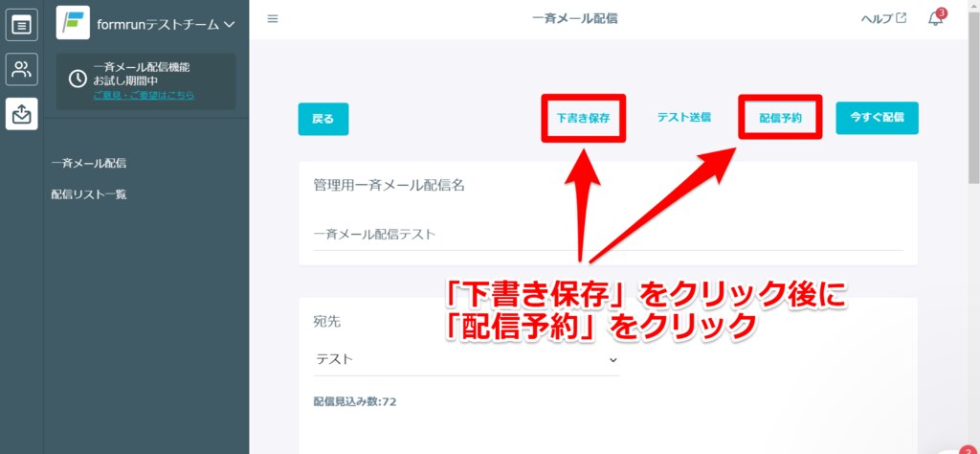
Task: Expand the formrunテストチーム team dropdown
Action: click(166, 24)
